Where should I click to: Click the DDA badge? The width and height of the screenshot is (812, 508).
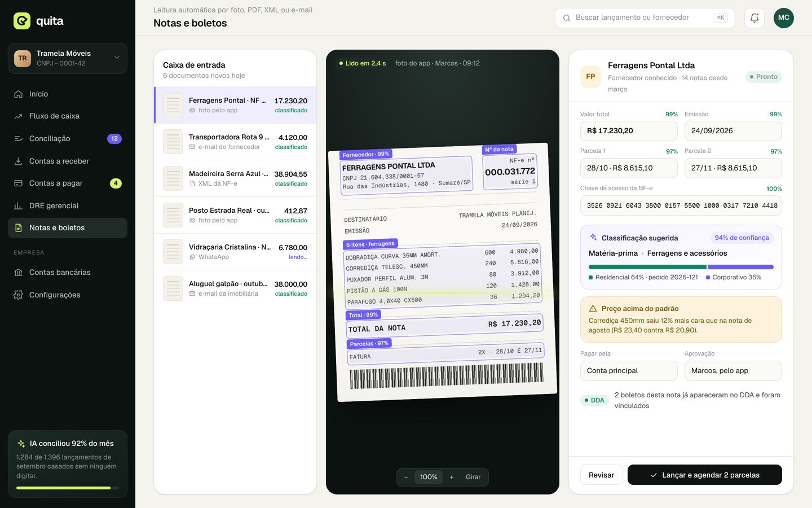click(x=594, y=401)
